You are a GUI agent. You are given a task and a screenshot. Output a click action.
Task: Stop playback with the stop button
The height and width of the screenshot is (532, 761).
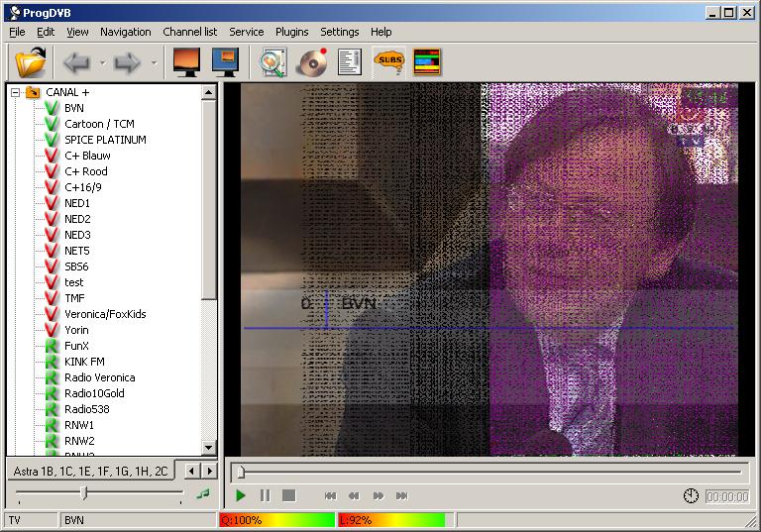coord(288,496)
